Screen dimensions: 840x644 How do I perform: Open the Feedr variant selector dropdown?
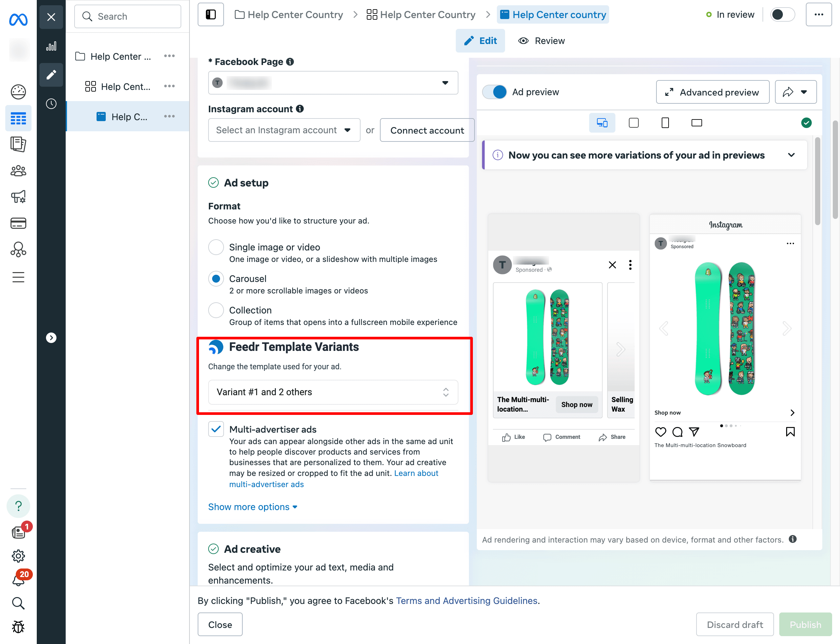coord(333,392)
